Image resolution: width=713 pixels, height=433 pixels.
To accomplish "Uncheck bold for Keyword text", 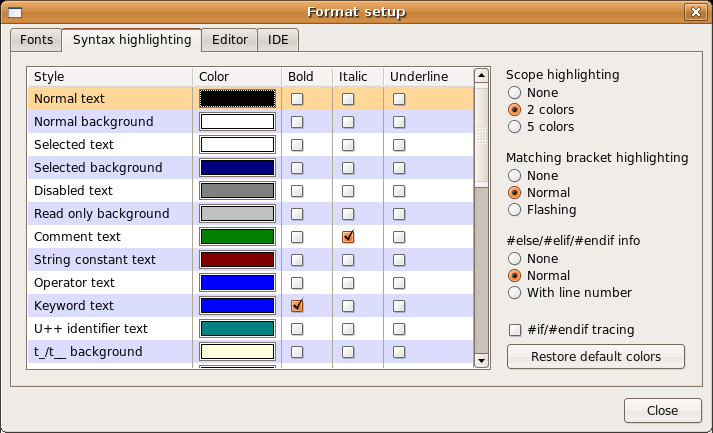I will pos(297,306).
